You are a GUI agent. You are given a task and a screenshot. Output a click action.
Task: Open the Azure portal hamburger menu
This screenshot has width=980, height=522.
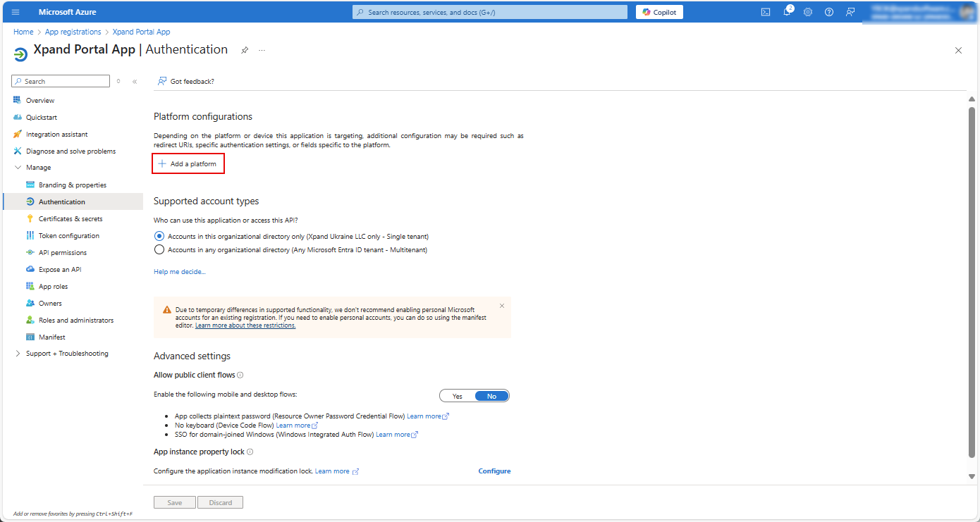pyautogui.click(x=16, y=12)
